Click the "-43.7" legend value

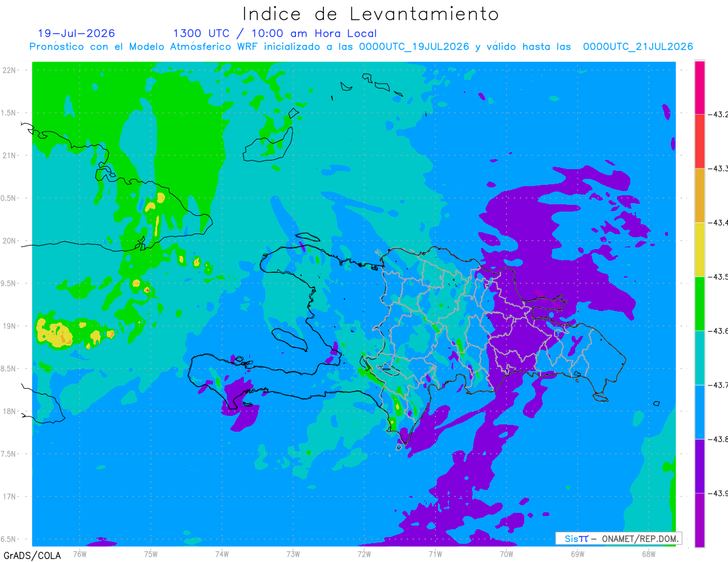[718, 385]
